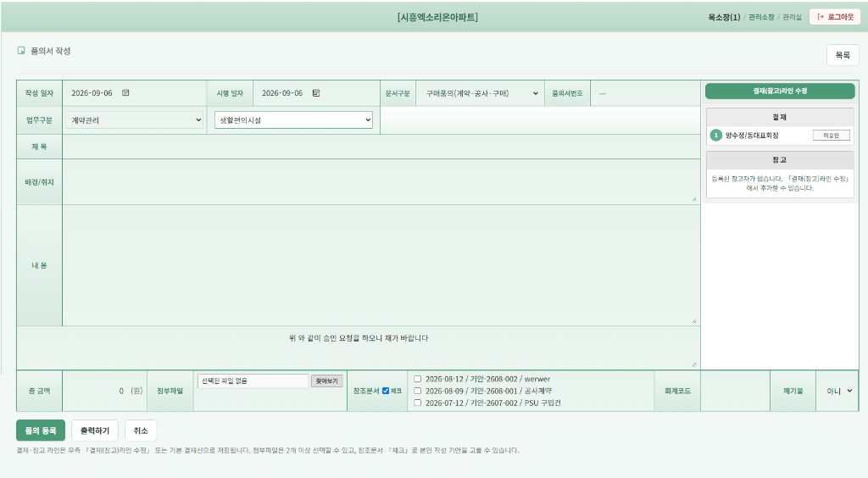Click the 제목 input field
The image size is (868, 478).
381,147
